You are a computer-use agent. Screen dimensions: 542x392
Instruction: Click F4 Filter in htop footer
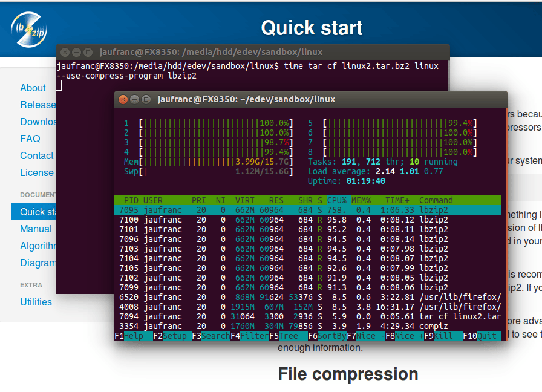(x=250, y=336)
